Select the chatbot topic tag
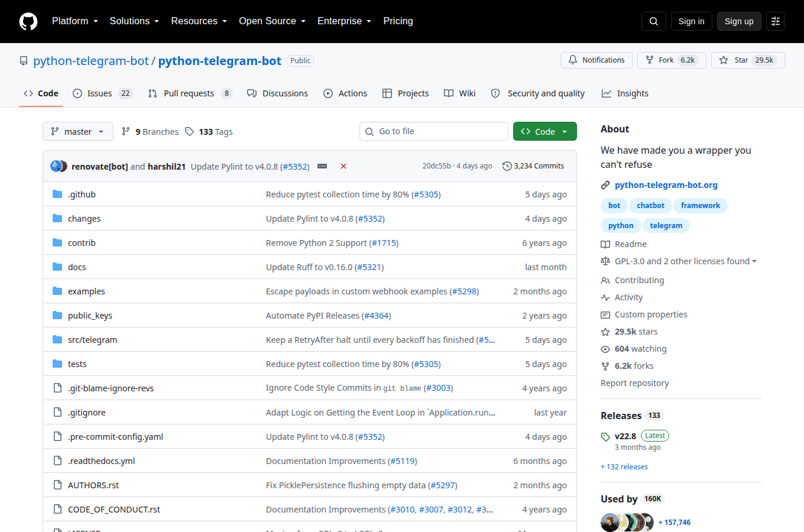 (650, 206)
